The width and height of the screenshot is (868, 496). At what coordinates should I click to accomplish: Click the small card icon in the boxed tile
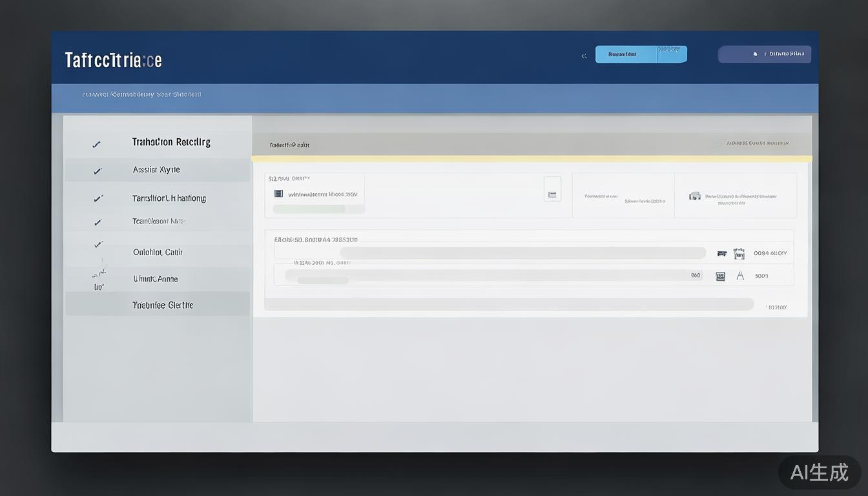(x=552, y=193)
